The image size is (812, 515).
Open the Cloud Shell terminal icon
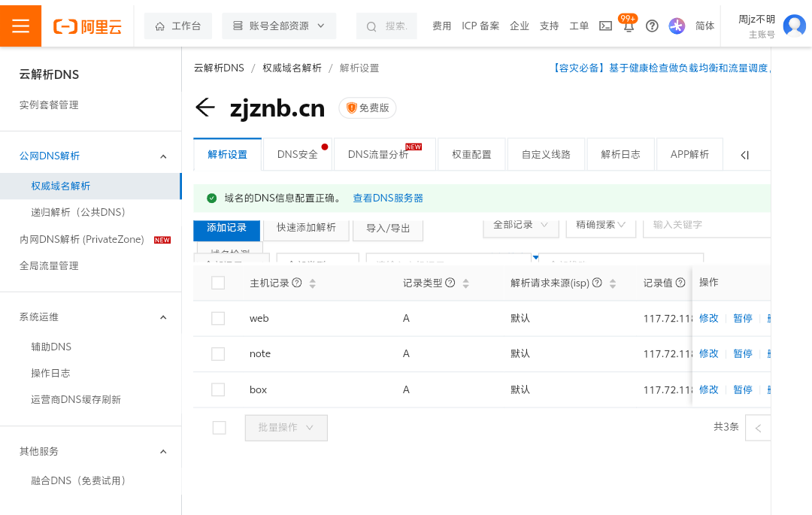tap(605, 26)
